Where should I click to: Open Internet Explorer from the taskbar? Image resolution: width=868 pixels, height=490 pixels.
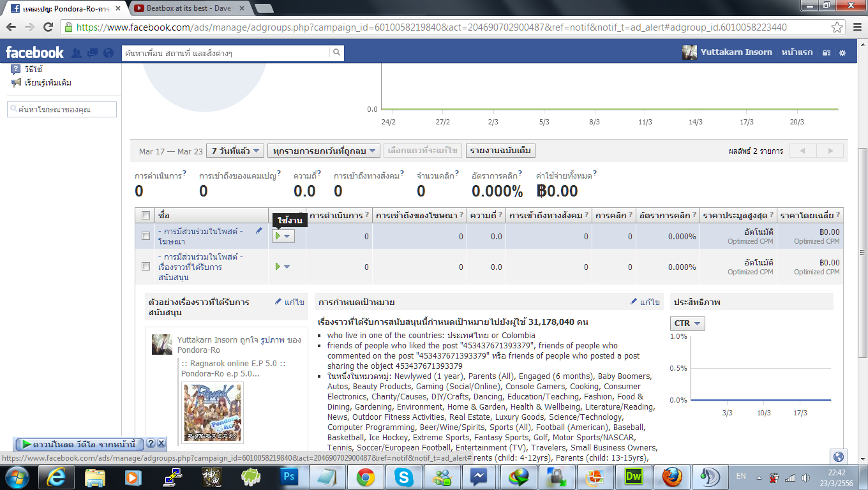point(56,477)
